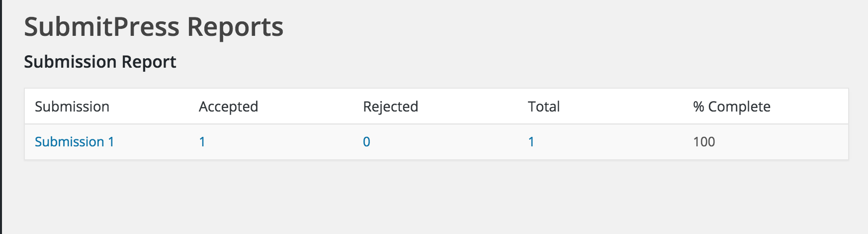Click the word SubmitPress in page title
868x234 pixels.
102,27
